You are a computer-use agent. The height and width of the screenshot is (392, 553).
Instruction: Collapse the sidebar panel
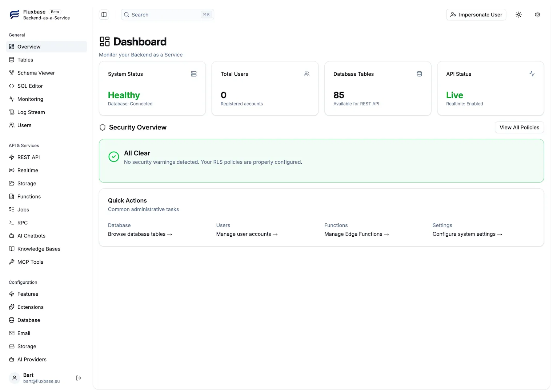pyautogui.click(x=104, y=15)
